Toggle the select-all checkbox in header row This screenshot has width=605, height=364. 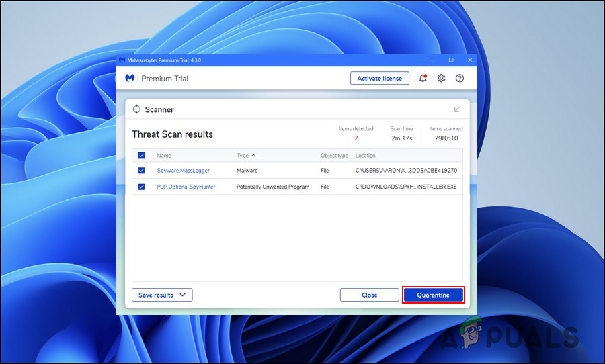click(x=141, y=155)
